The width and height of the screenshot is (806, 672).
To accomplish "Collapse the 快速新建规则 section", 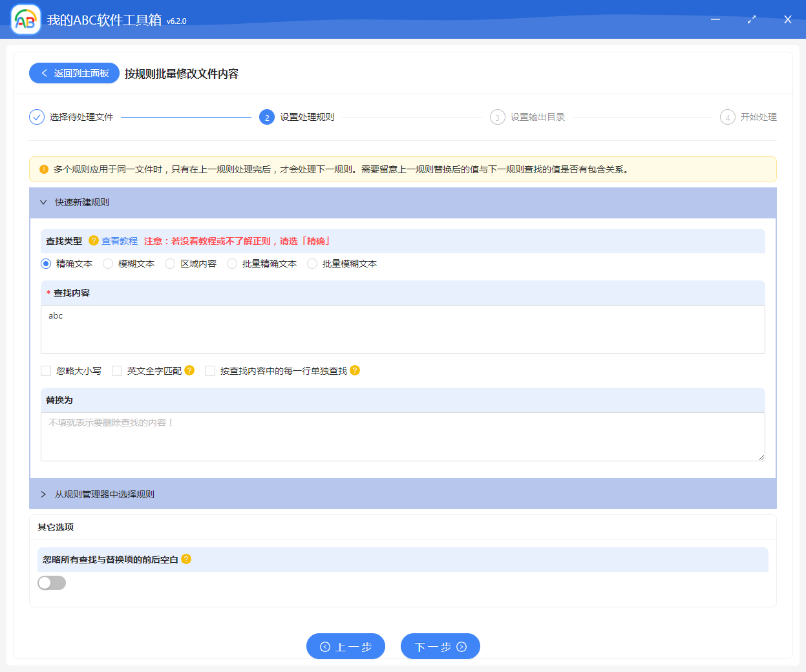I will click(x=43, y=202).
